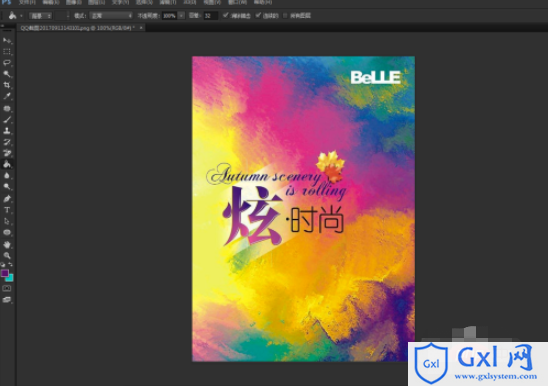548x386 pixels.
Task: Select the History Brush tool
Action: 7,142
